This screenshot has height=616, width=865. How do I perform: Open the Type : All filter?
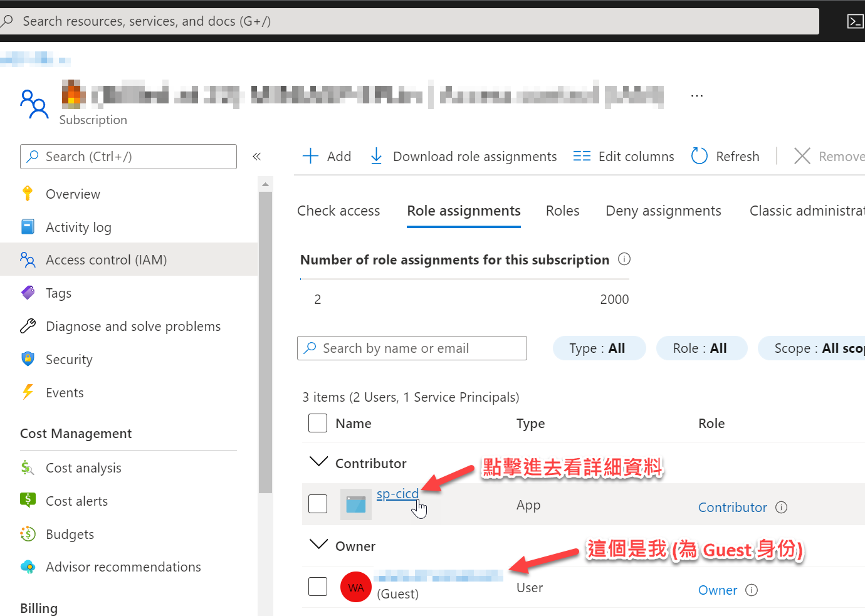[x=599, y=348]
